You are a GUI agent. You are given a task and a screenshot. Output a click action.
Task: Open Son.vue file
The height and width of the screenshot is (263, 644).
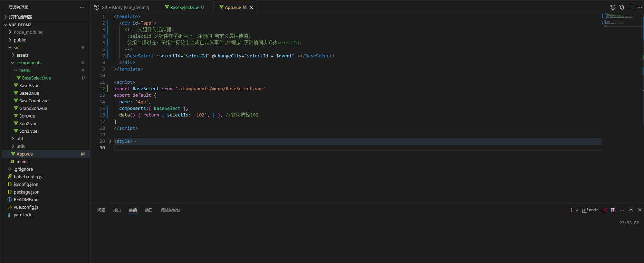[46, 116]
